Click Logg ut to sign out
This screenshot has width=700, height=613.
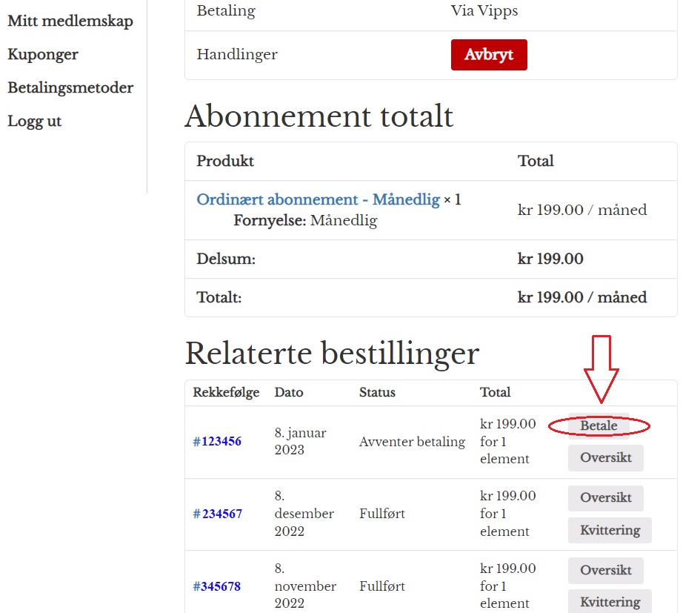point(35,121)
